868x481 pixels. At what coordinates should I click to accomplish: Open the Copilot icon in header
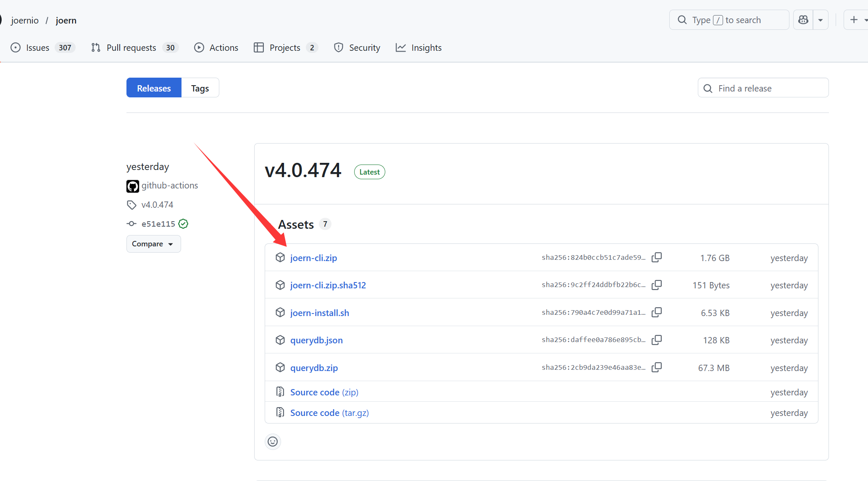coord(803,20)
